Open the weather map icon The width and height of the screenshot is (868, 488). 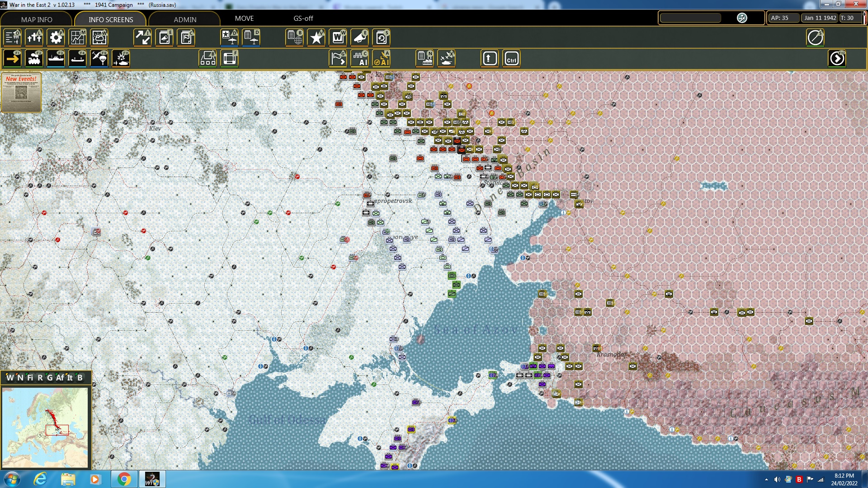99,38
